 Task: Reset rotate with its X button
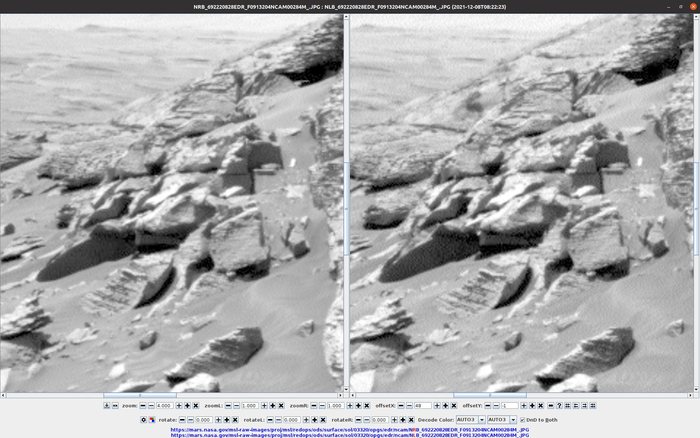pyautogui.click(x=235, y=420)
